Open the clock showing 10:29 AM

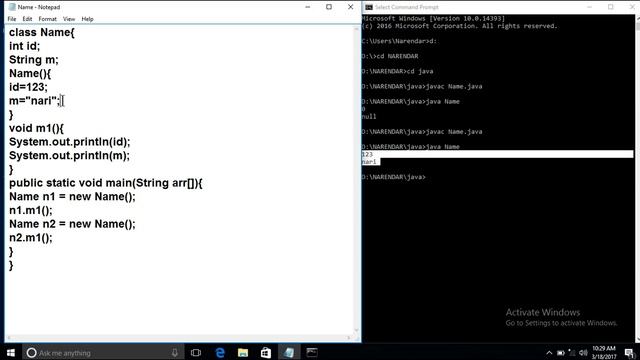click(x=604, y=353)
